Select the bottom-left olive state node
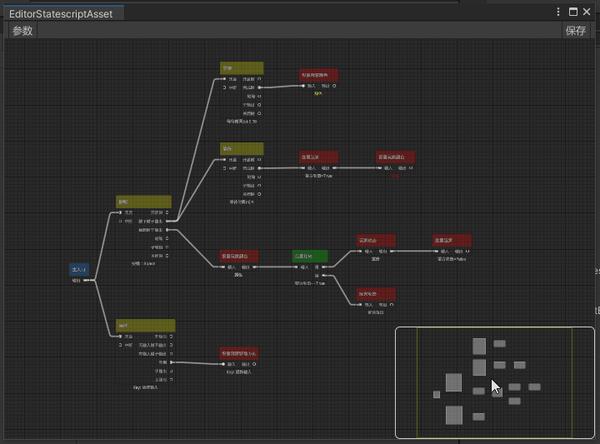Screen dimensions: 600x444 [145, 326]
